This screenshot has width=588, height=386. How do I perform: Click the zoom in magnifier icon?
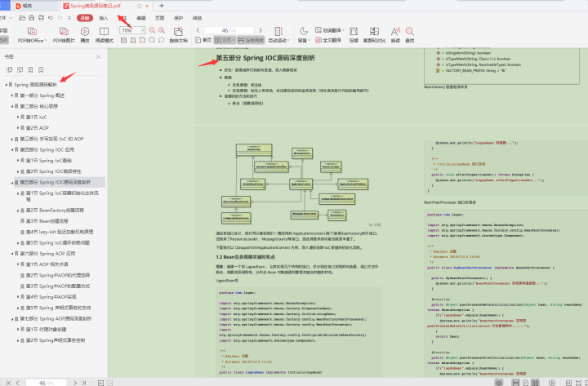[x=162, y=30]
